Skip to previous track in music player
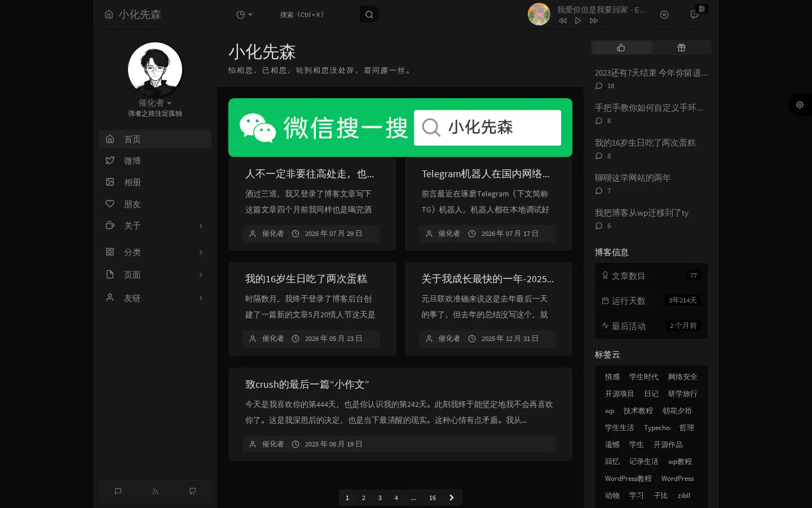Image resolution: width=812 pixels, height=508 pixels. coord(562,21)
